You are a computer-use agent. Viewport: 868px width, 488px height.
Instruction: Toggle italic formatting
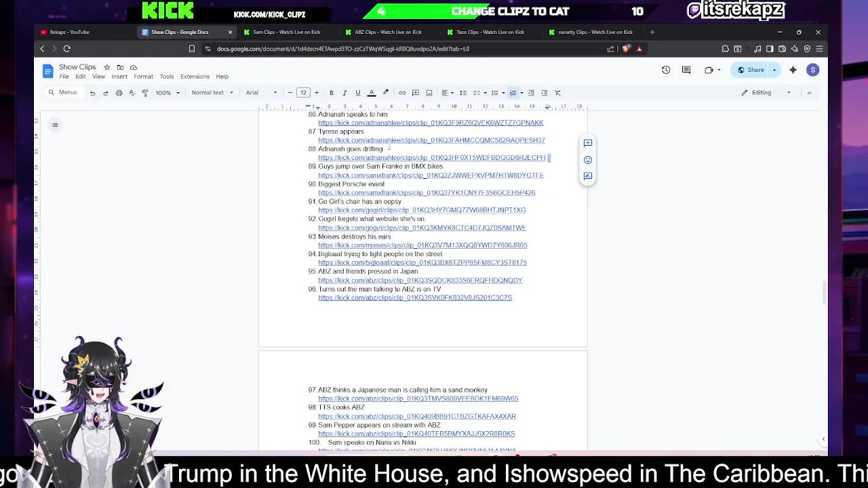344,93
